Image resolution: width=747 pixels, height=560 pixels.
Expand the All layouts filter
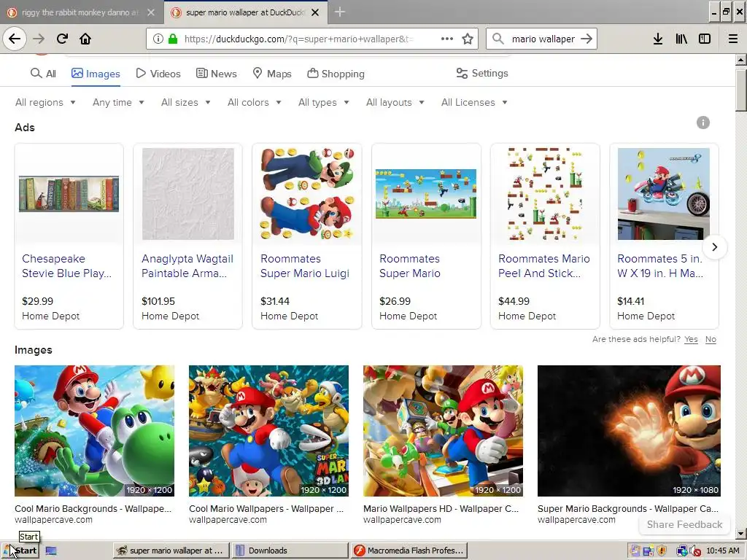[x=395, y=102]
